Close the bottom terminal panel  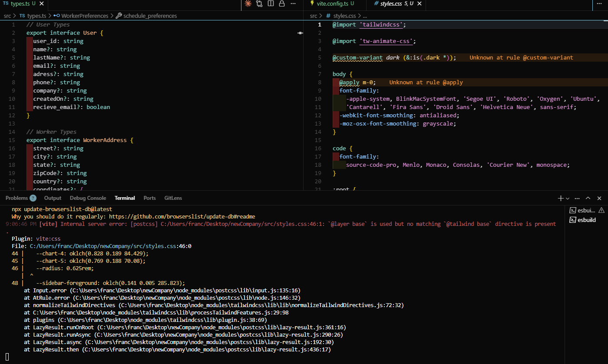pos(599,198)
